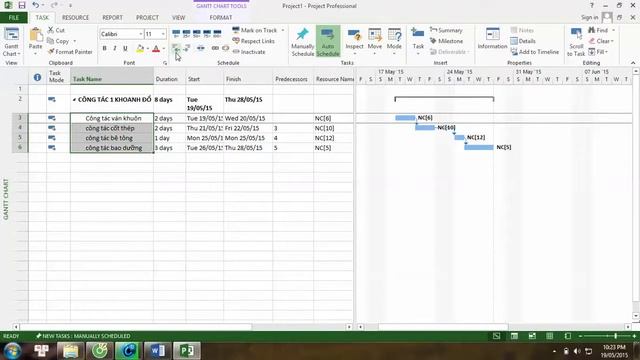Open the task Details pane
The height and width of the screenshot is (360, 640).
point(523,41)
